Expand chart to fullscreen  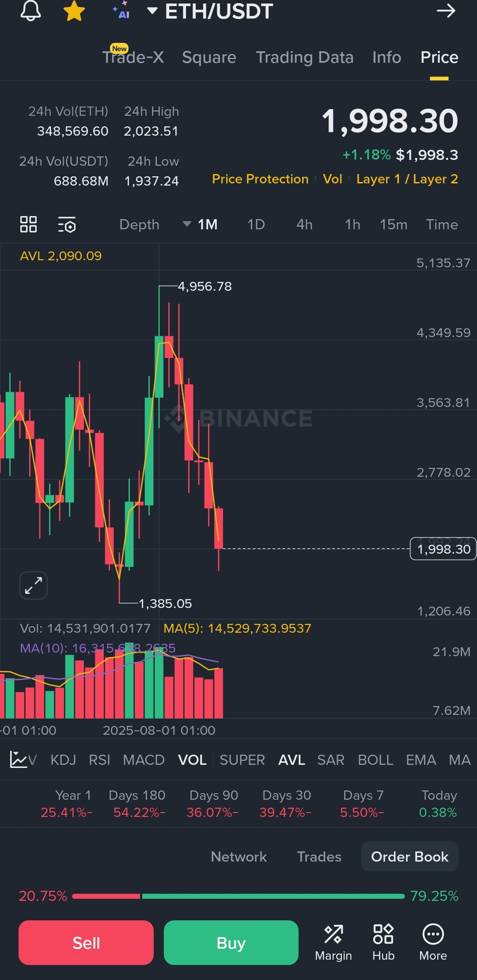click(x=34, y=585)
